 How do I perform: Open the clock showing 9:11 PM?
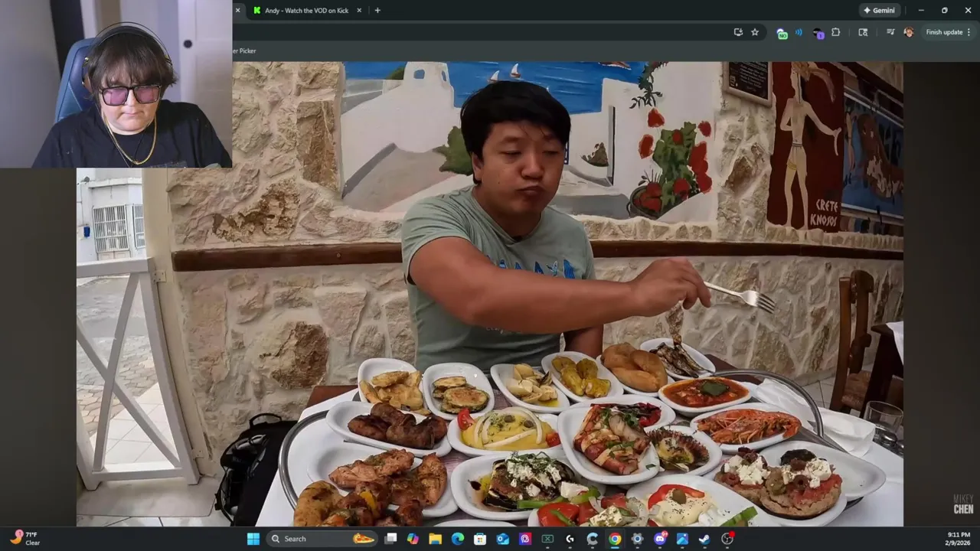click(x=959, y=539)
